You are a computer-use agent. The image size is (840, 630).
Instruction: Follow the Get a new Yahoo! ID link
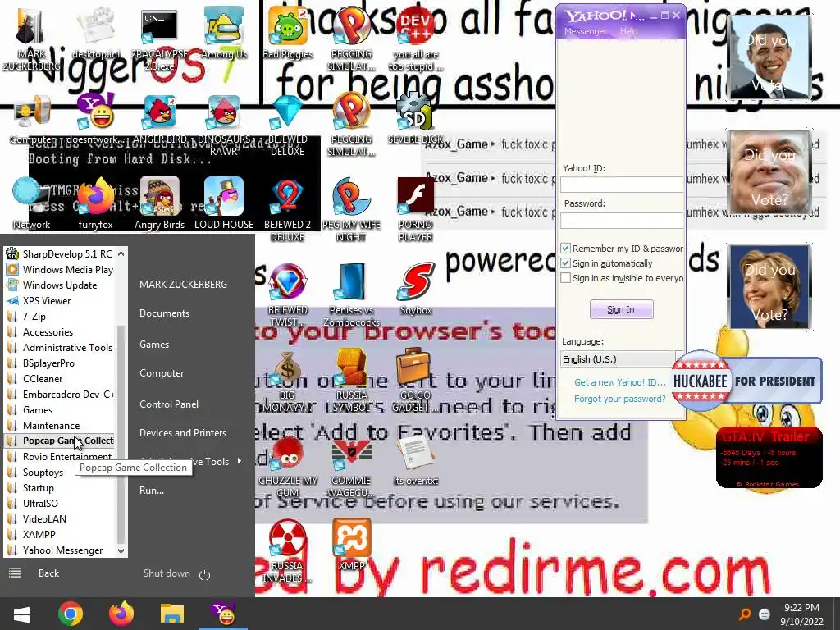pyautogui.click(x=620, y=382)
